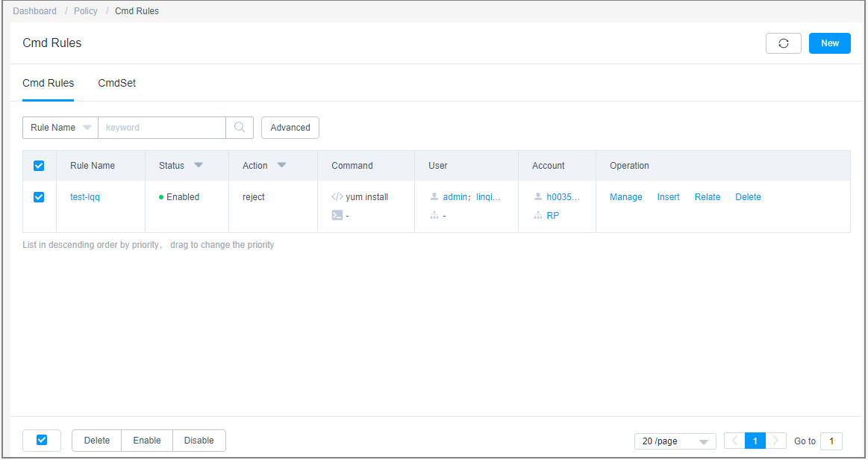The height and width of the screenshot is (460, 868).
Task: Click the Command column header
Action: pyautogui.click(x=352, y=166)
